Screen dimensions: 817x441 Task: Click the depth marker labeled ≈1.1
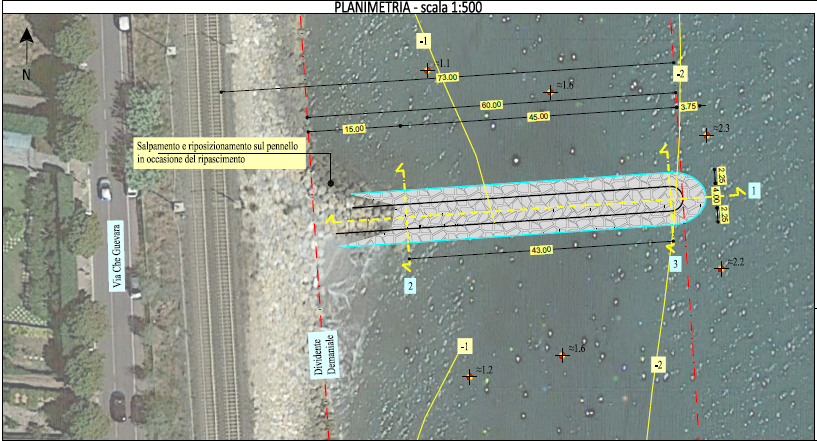click(x=428, y=70)
